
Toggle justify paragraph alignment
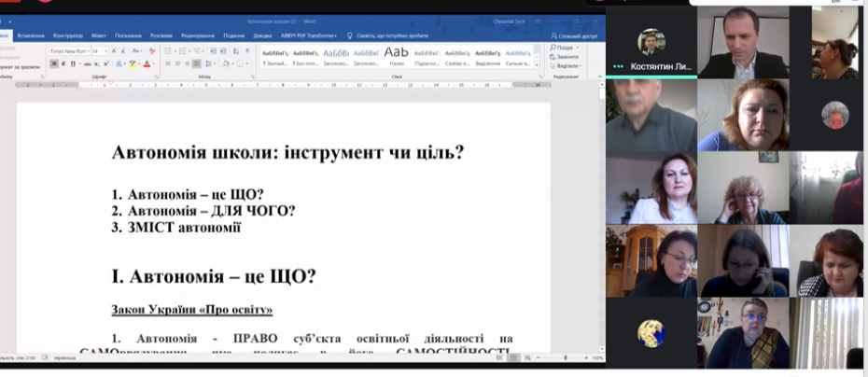(196, 63)
